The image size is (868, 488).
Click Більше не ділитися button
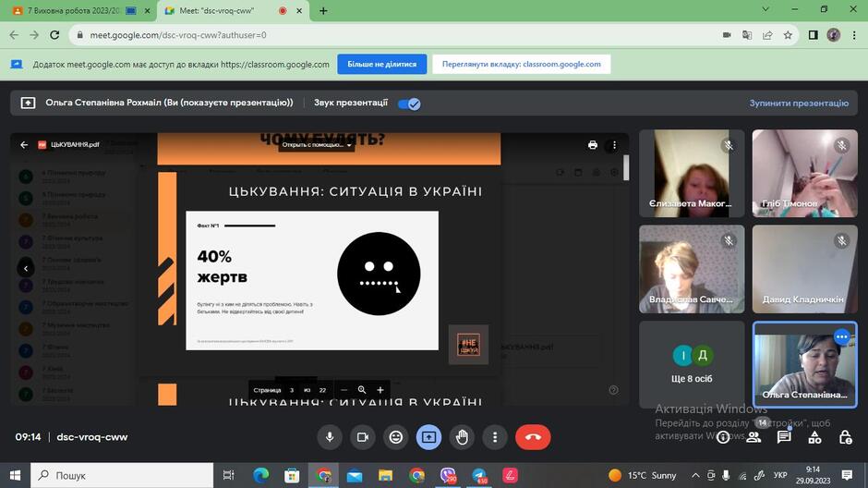click(382, 65)
